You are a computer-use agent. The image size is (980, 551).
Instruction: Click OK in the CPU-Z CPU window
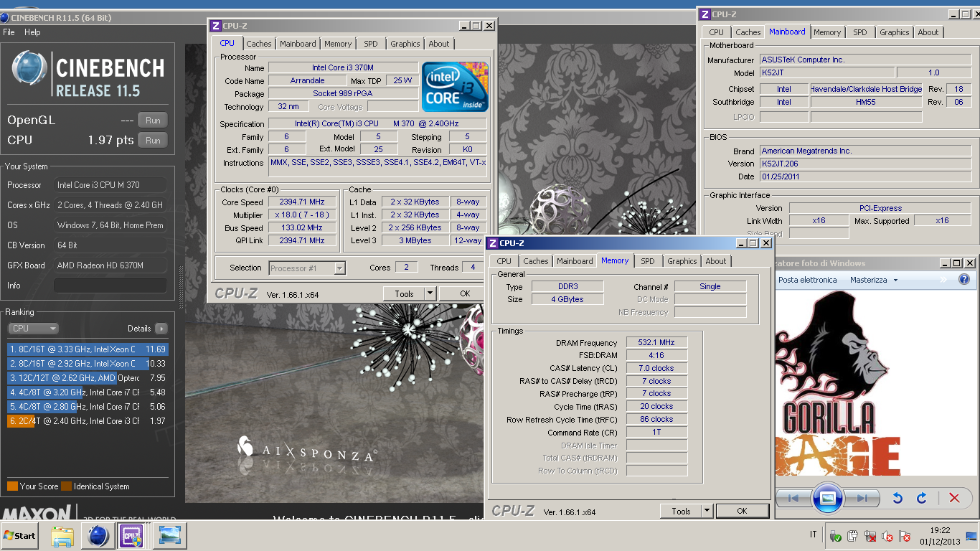(465, 293)
